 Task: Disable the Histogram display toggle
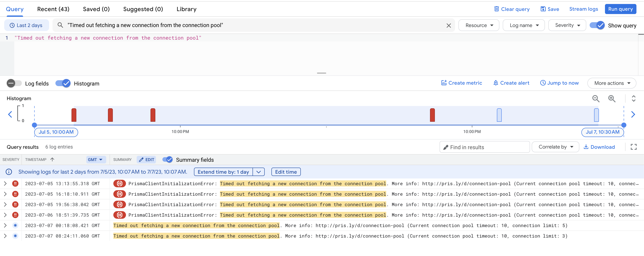point(63,83)
